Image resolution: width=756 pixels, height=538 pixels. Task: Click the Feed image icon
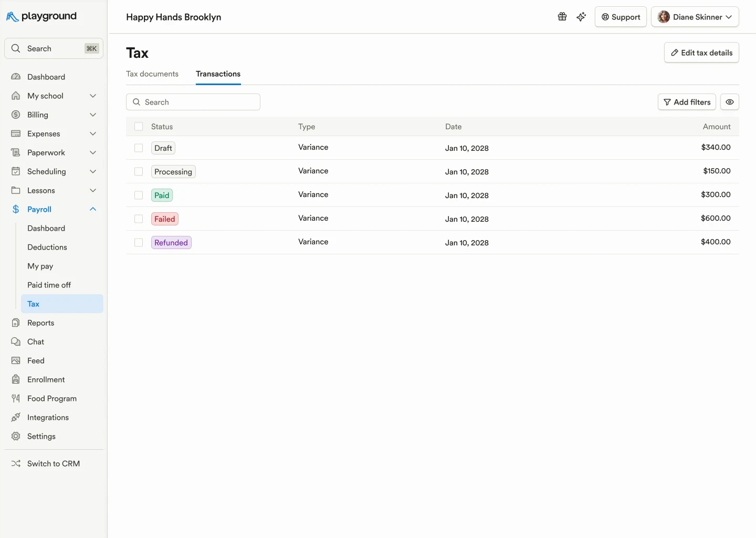click(16, 360)
